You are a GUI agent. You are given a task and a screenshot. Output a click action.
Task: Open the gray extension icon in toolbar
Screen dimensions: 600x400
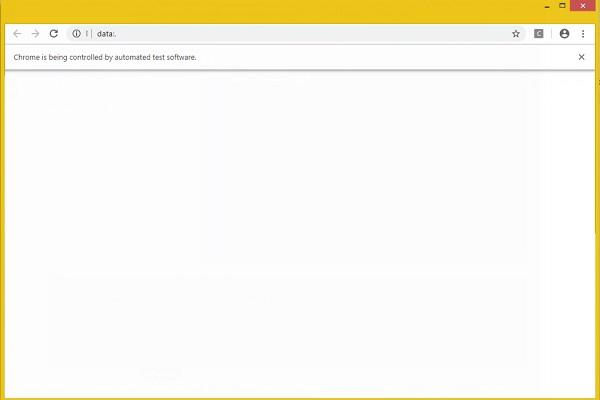pyautogui.click(x=540, y=33)
